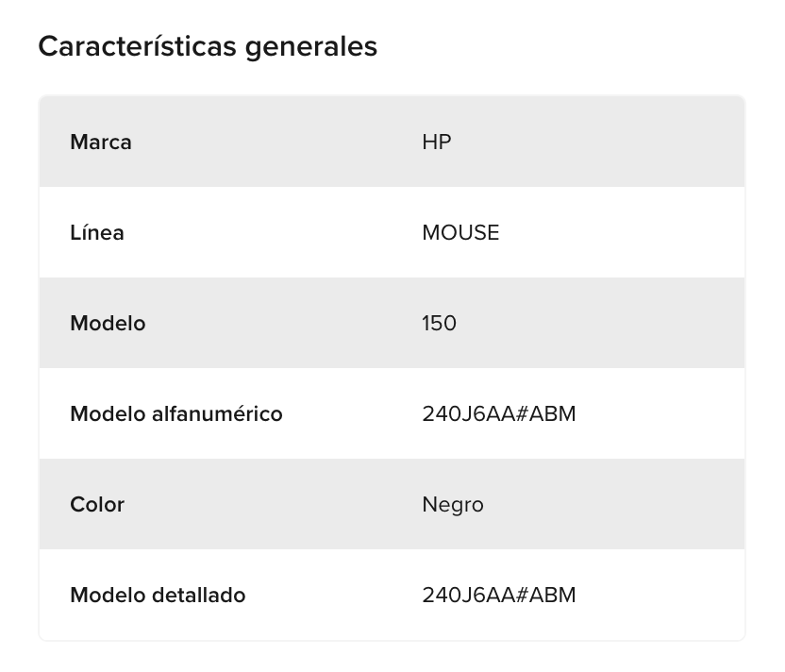The height and width of the screenshot is (672, 785).
Task: Select the Modelo alfanumérico value "240J6AA#ABM"
Action: click(498, 414)
